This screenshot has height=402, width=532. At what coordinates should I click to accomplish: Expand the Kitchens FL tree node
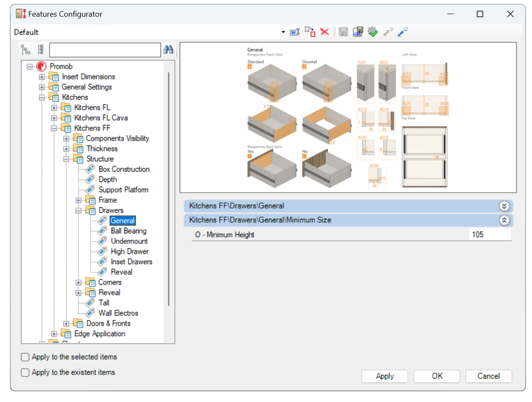(54, 107)
